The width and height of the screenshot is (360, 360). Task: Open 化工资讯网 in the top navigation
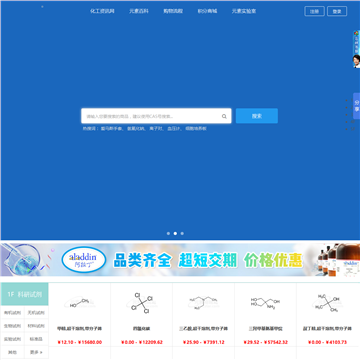102,11
